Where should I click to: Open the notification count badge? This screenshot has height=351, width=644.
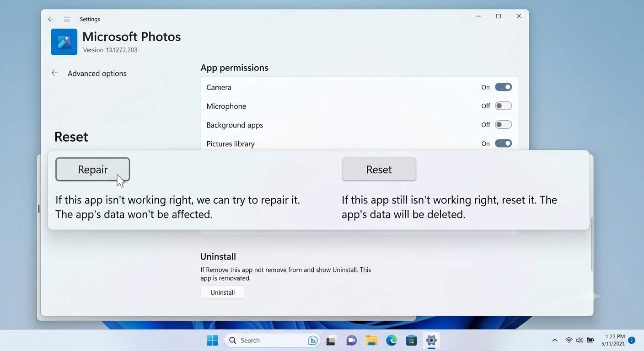click(632, 340)
